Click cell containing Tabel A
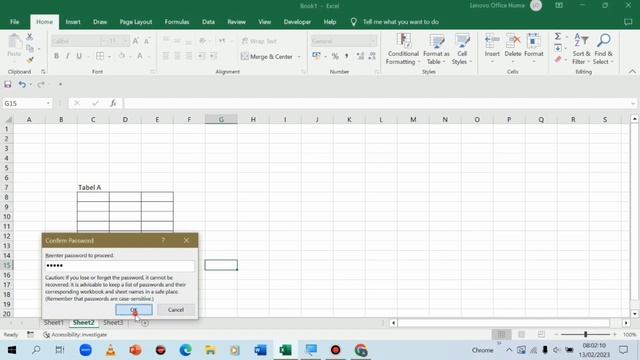This screenshot has height=360, width=640. (x=93, y=187)
